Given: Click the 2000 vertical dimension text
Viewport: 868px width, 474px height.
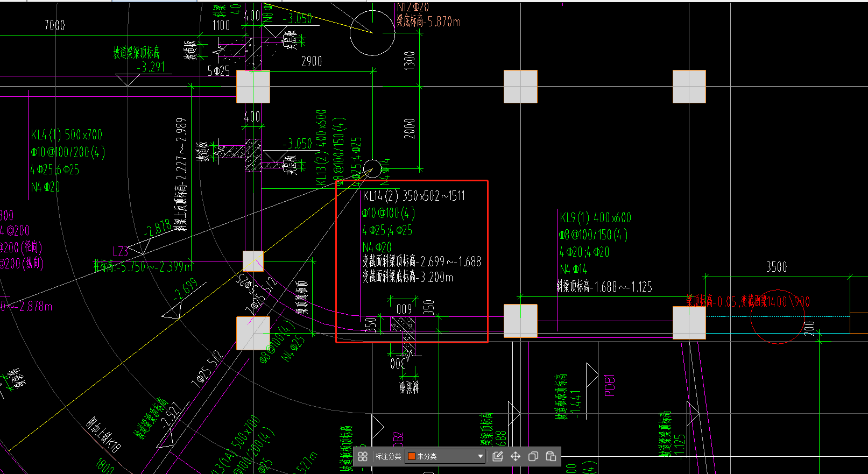Looking at the screenshot, I should click(x=410, y=129).
